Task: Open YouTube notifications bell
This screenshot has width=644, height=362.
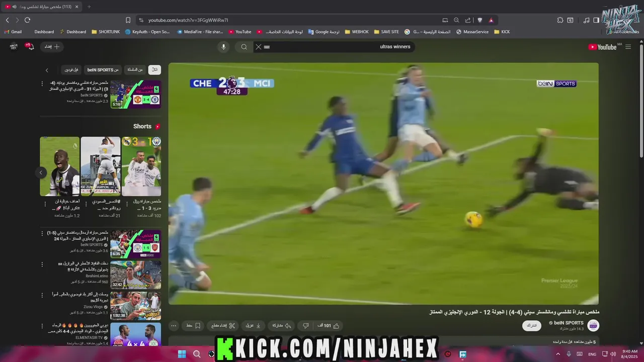Action: coord(30,46)
